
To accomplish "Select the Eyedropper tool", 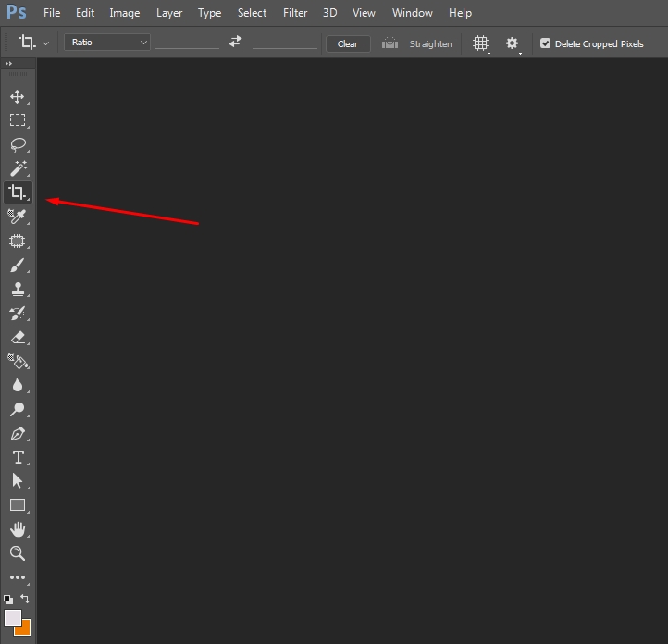I will (x=18, y=217).
